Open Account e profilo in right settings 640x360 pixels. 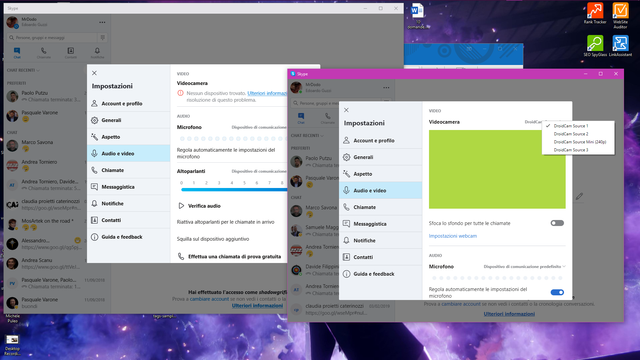tap(380, 140)
